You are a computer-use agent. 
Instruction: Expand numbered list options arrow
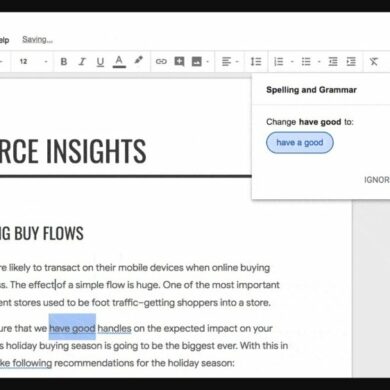(292, 62)
